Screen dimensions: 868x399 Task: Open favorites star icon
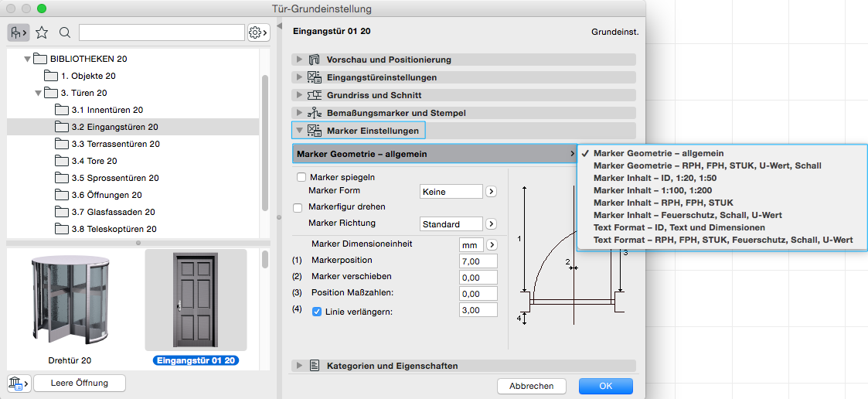[42, 32]
